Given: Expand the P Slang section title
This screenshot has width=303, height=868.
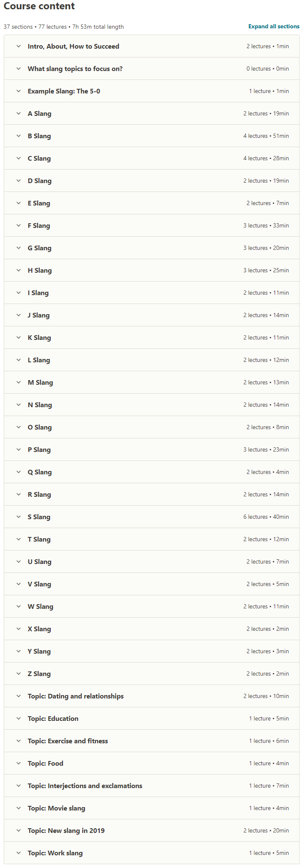Looking at the screenshot, I should coord(39,449).
